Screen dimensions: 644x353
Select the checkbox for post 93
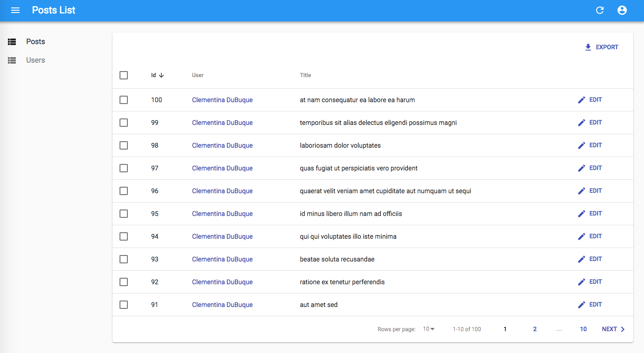[x=124, y=259]
